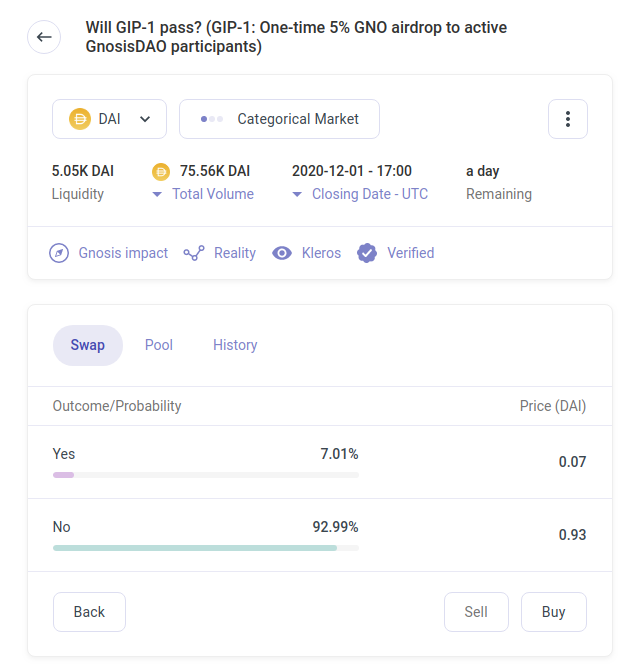The width and height of the screenshot is (631, 672).
Task: Click the Verified badge icon
Action: [x=367, y=253]
